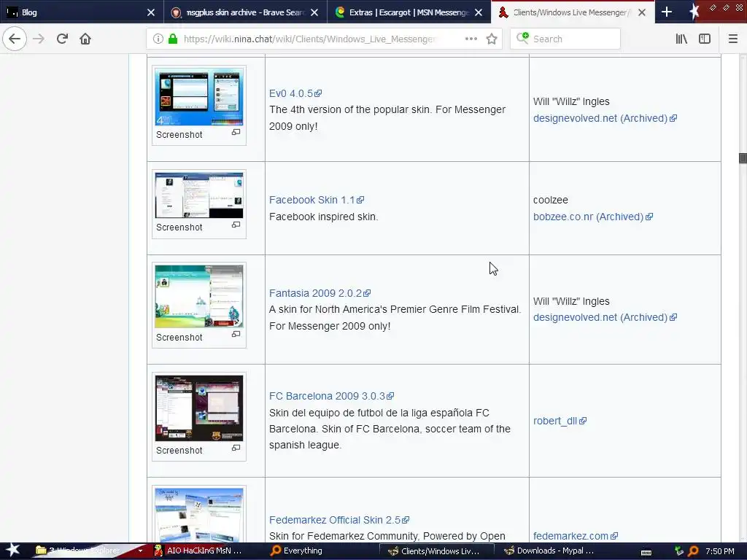Open the Start menu star button
The height and width of the screenshot is (560, 747).
click(x=13, y=551)
